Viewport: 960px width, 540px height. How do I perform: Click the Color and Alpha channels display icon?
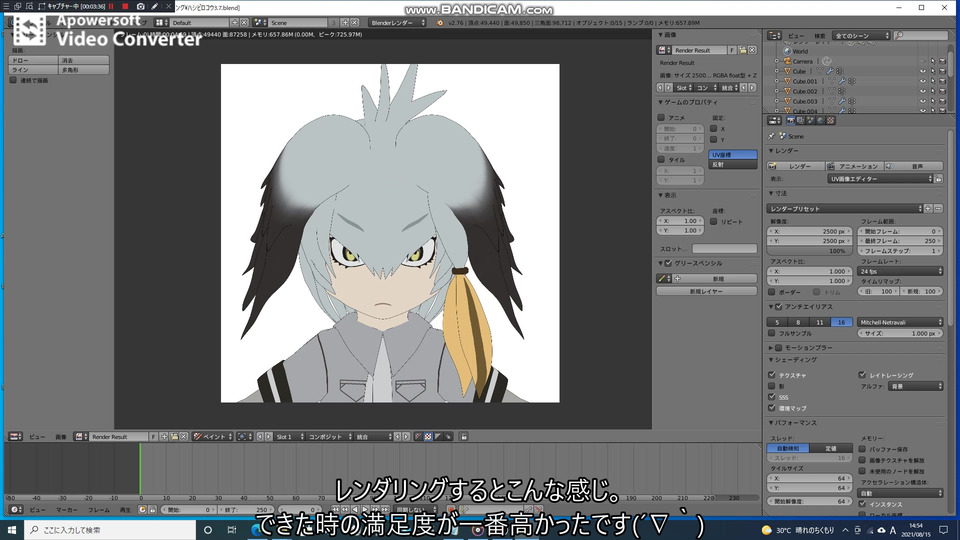(428, 437)
